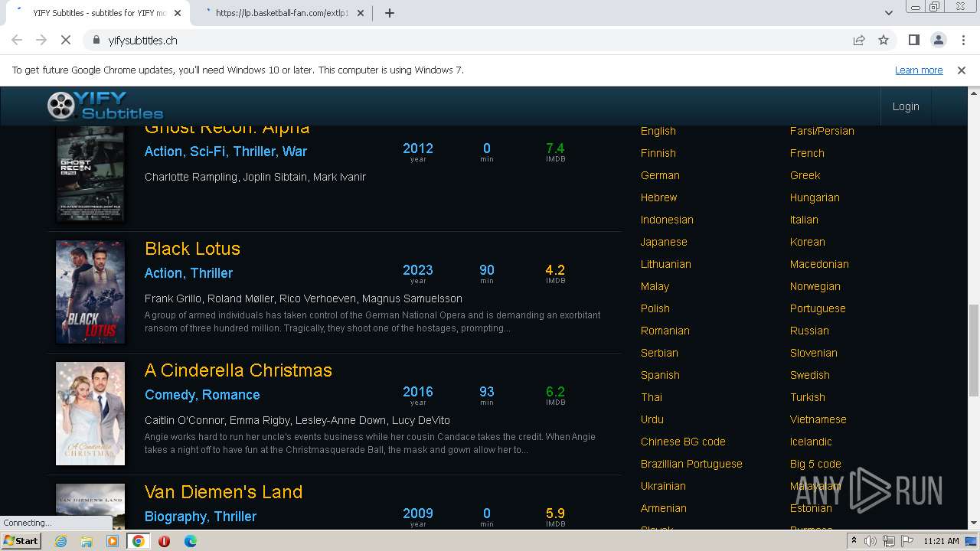Open Opera browser from the taskbar
This screenshot has width=980, height=551.
click(x=164, y=541)
